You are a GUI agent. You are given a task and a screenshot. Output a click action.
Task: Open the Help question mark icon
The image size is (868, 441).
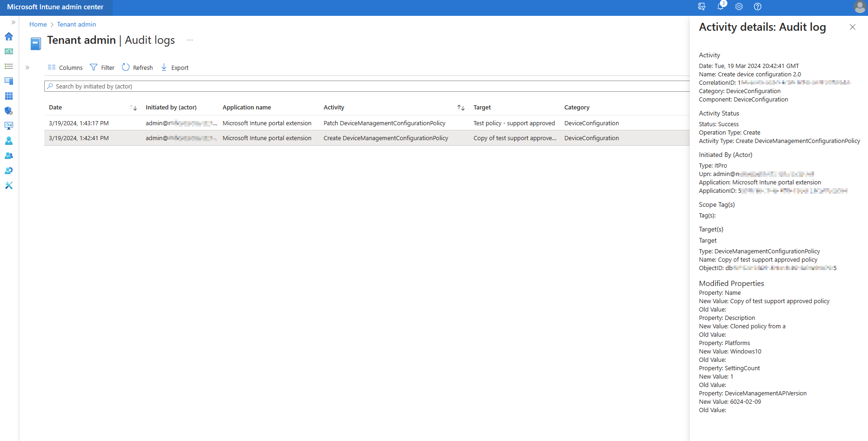[758, 7]
